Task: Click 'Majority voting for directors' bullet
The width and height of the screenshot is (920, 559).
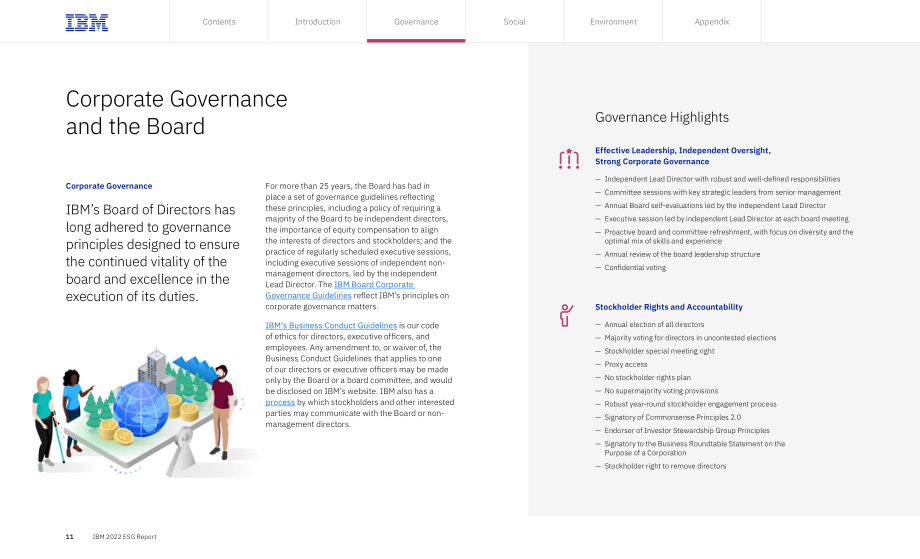Action: (691, 338)
